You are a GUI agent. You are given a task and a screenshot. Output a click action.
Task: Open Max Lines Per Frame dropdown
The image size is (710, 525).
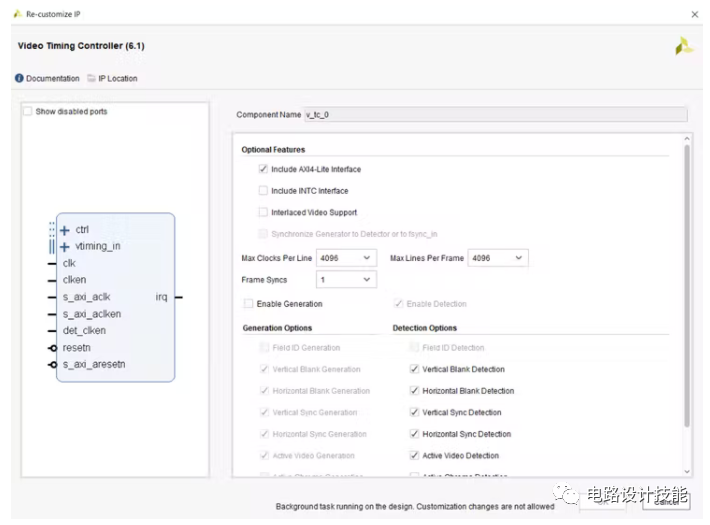coord(498,258)
